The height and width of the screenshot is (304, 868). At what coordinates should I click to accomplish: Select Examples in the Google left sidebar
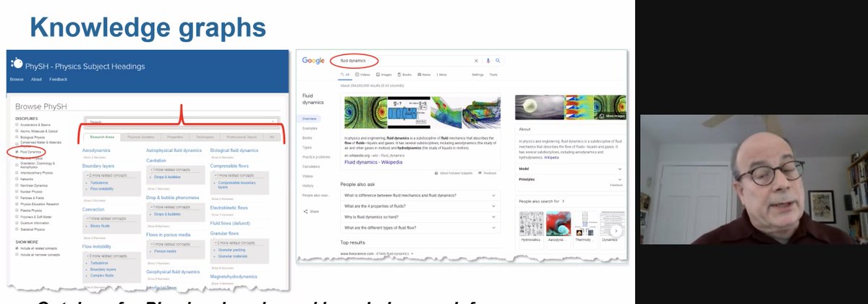[x=310, y=128]
